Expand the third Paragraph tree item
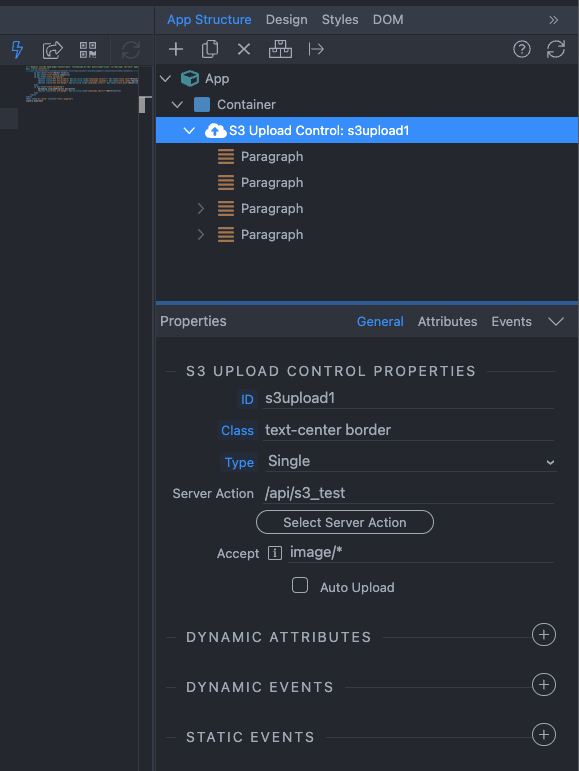This screenshot has height=771, width=579. pos(201,208)
